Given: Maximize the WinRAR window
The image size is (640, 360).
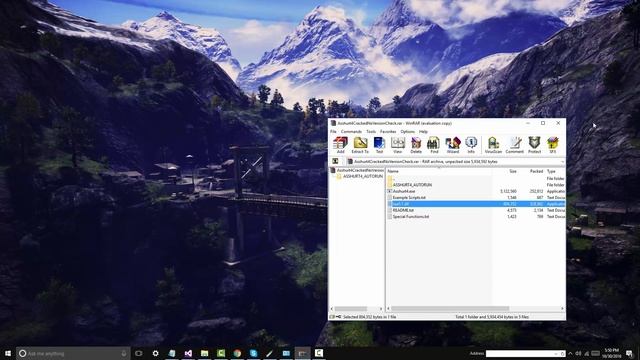Looking at the screenshot, I should click(x=543, y=123).
